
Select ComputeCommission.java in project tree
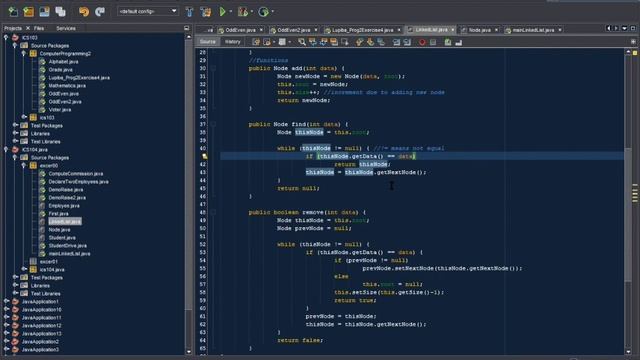pos(76,174)
